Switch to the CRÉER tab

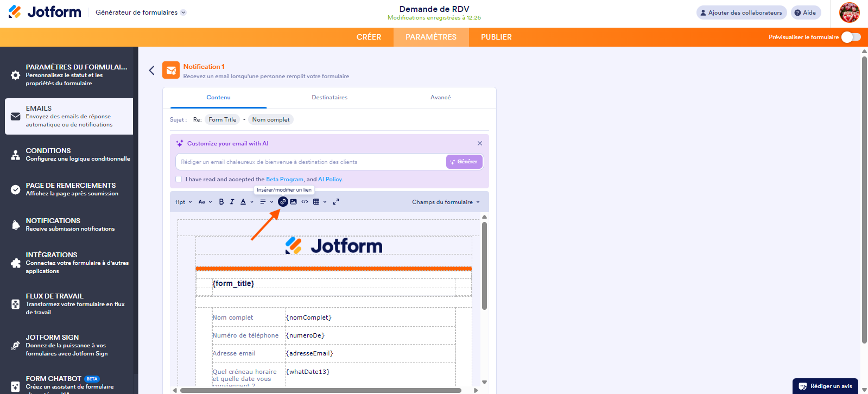[x=369, y=37]
